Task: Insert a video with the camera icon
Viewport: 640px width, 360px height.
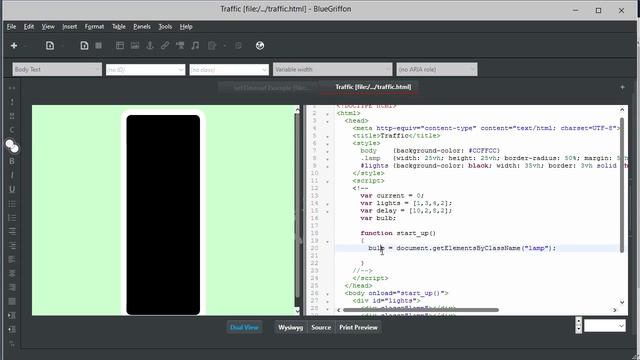Action: click(x=180, y=46)
